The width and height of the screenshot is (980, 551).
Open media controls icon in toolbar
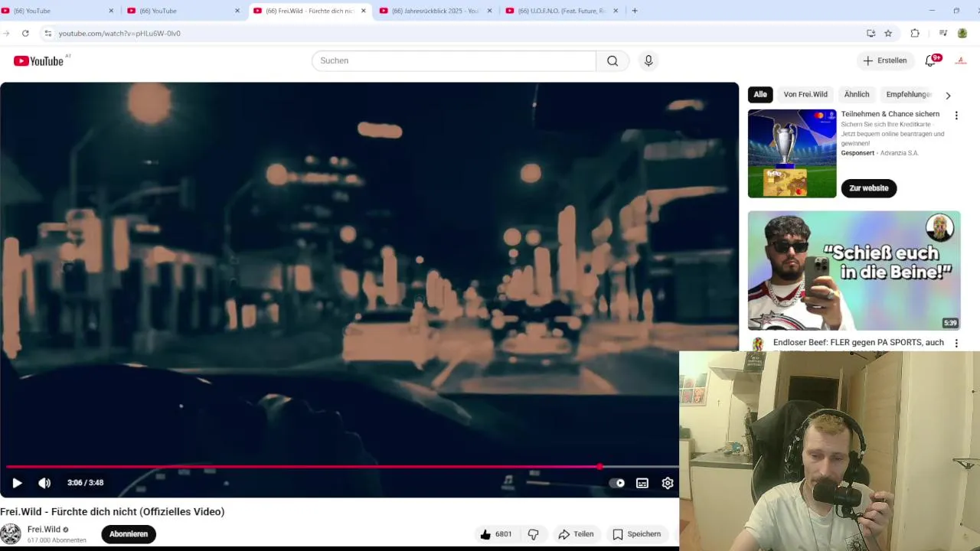click(942, 33)
